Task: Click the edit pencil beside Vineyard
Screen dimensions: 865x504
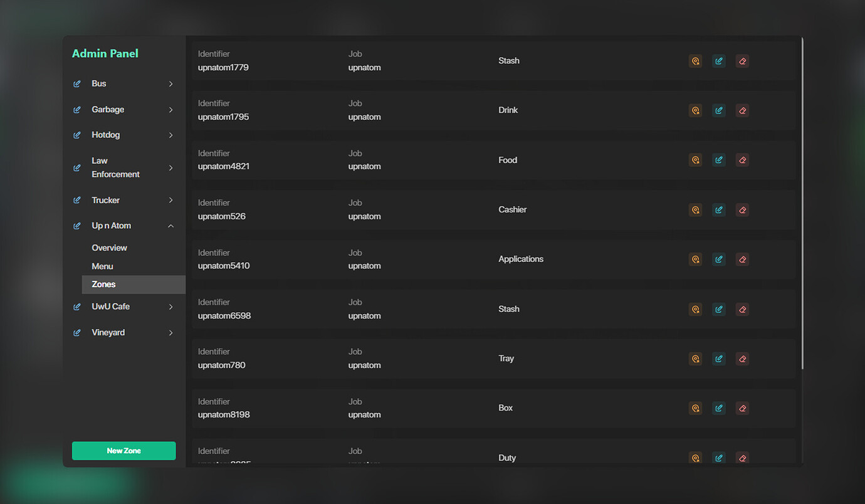Action: 76,332
